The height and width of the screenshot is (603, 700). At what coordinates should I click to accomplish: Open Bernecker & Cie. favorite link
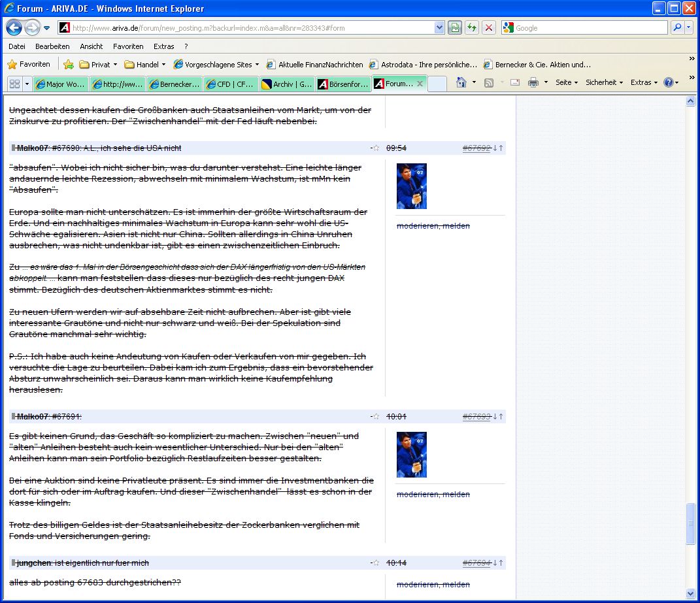[x=537, y=65]
